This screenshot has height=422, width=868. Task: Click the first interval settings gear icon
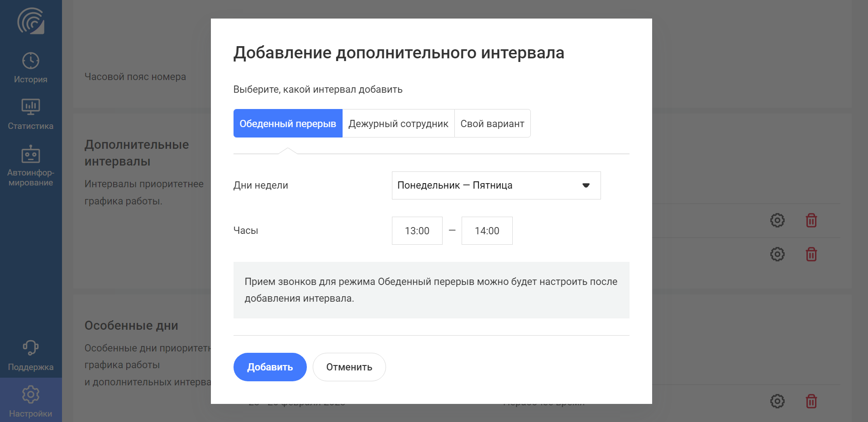click(777, 220)
